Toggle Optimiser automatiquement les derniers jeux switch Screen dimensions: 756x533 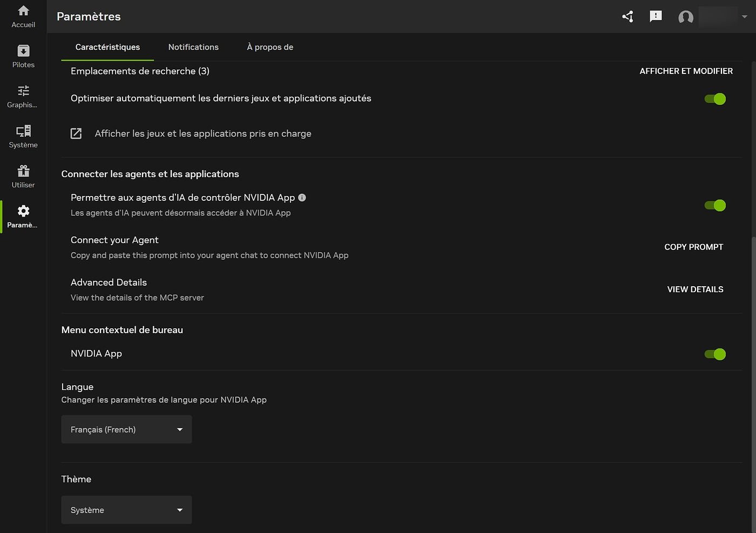pyautogui.click(x=715, y=99)
